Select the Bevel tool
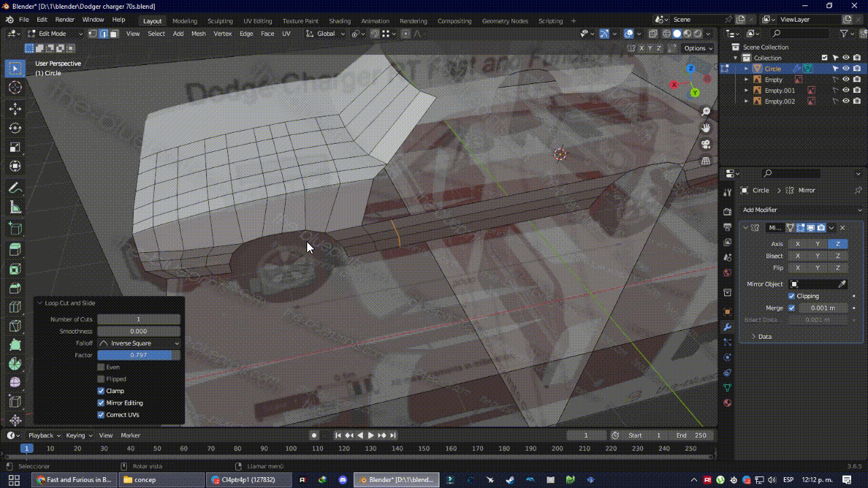Screen dimensions: 868x488 (15, 288)
